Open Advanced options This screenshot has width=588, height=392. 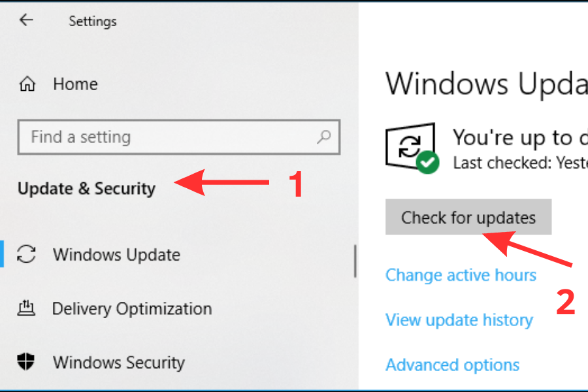click(x=452, y=364)
